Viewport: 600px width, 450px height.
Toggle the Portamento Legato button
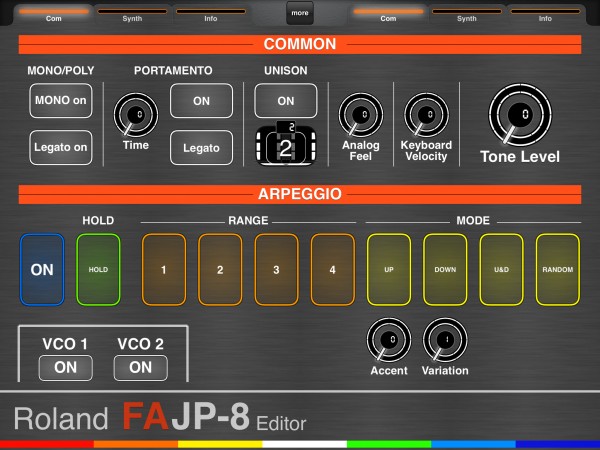[201, 148]
